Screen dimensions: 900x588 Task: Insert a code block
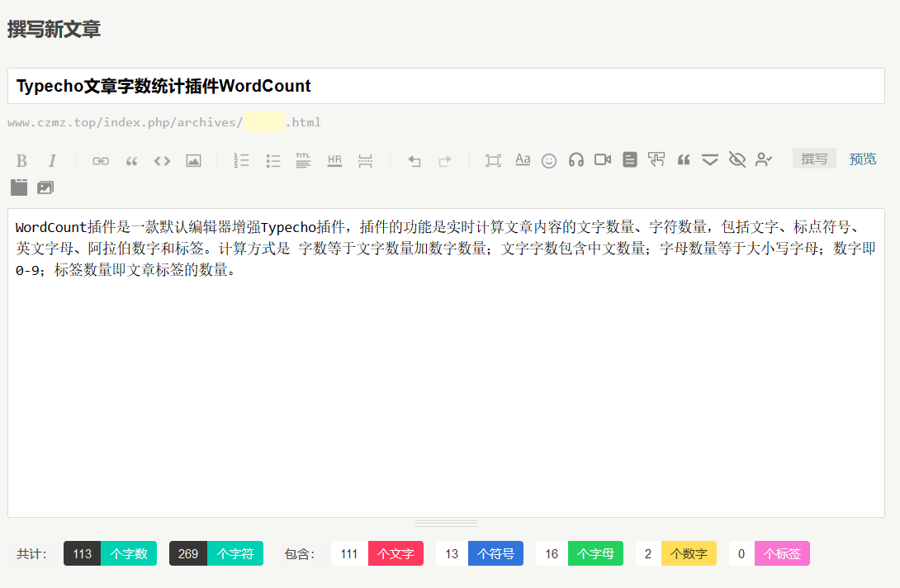tap(161, 160)
